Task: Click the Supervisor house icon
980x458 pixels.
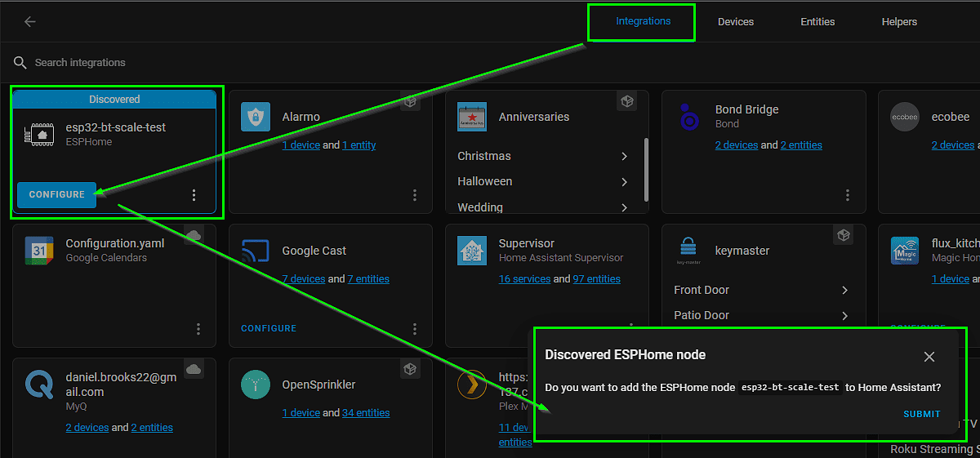Action: (472, 251)
